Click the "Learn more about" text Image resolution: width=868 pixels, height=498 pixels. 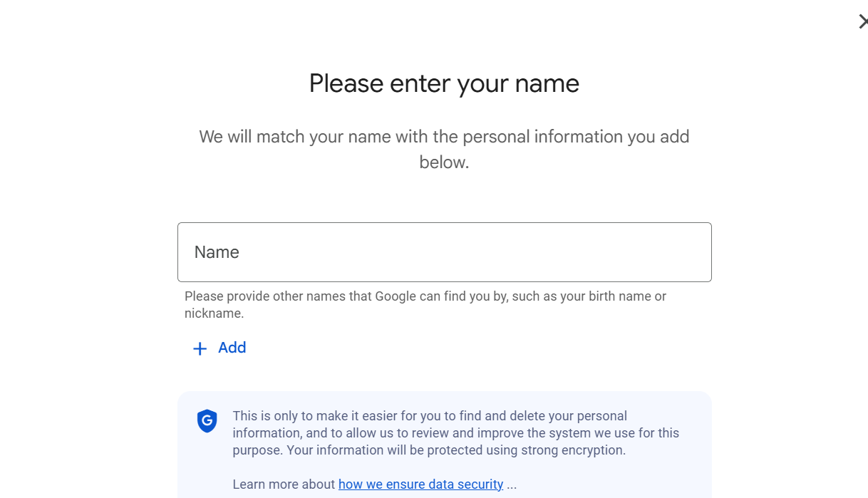tap(284, 484)
